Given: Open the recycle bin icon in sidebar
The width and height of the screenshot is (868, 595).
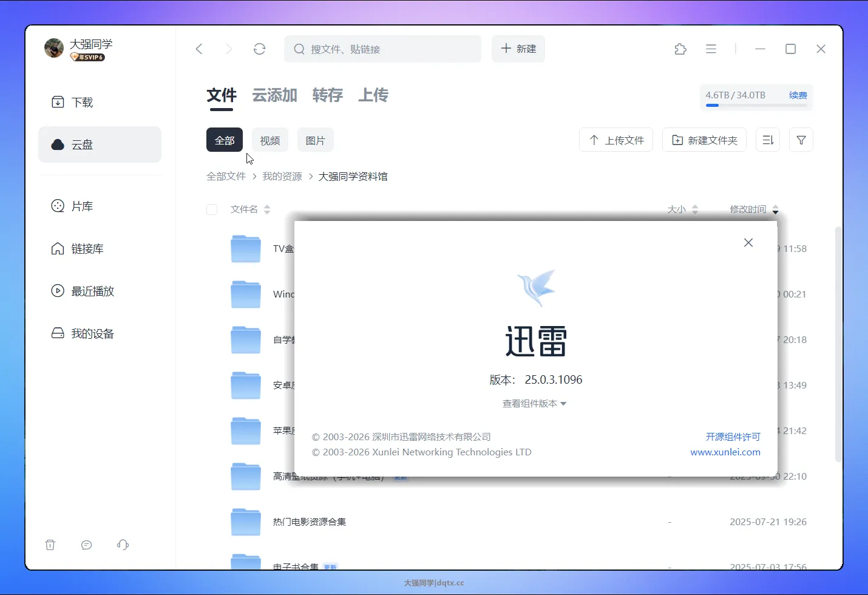Looking at the screenshot, I should (x=50, y=545).
